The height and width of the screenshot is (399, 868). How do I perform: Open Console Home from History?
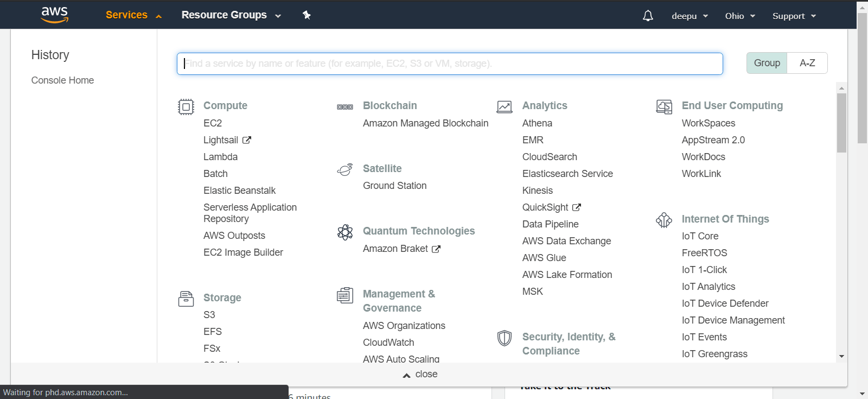(x=62, y=80)
